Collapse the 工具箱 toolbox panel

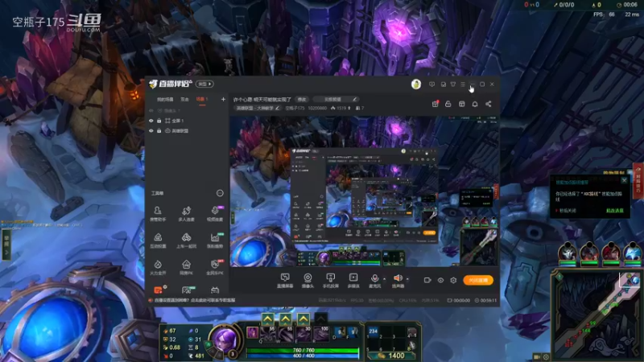click(220, 193)
